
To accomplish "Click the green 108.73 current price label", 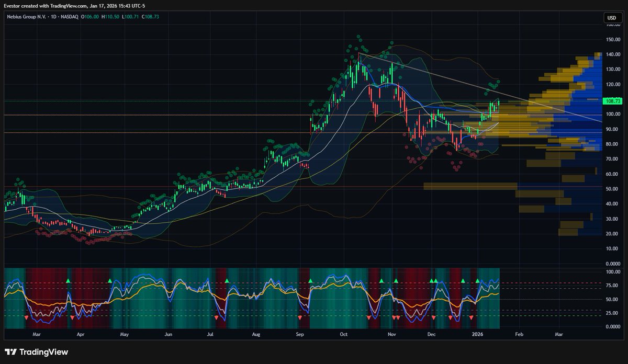I will [x=613, y=101].
